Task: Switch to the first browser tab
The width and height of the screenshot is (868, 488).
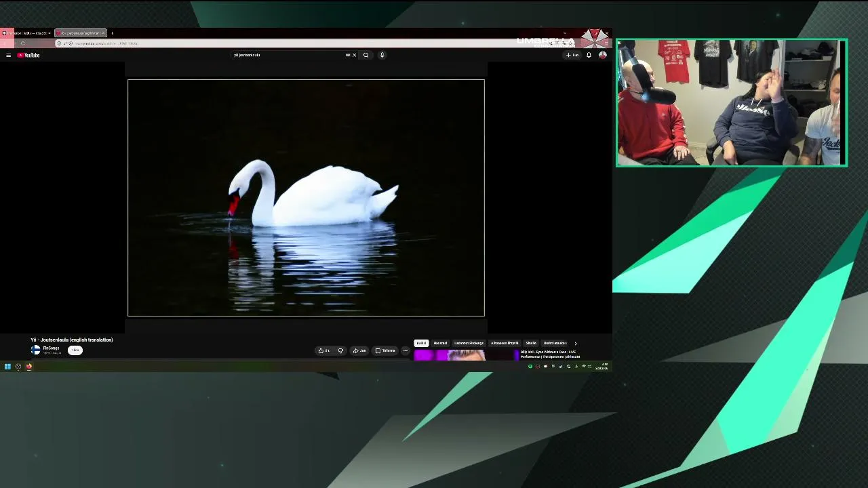Action: pyautogui.click(x=26, y=33)
